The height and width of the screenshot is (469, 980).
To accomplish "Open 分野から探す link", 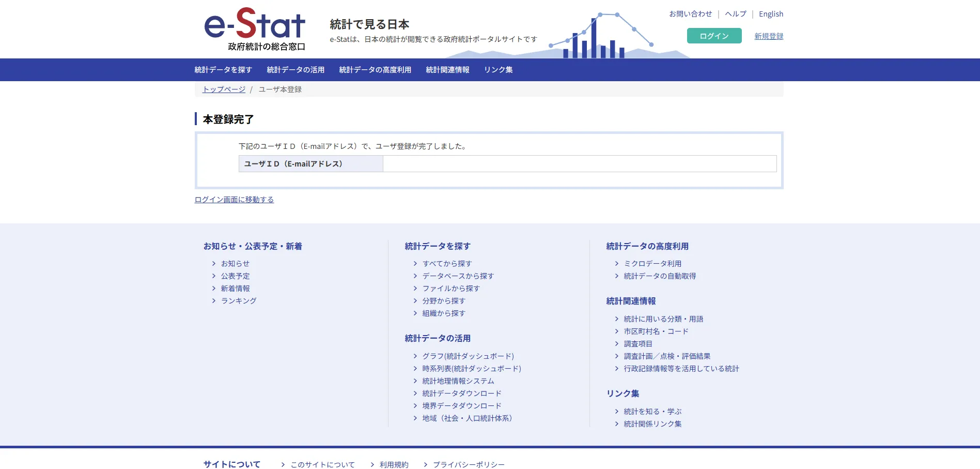I will click(x=443, y=301).
